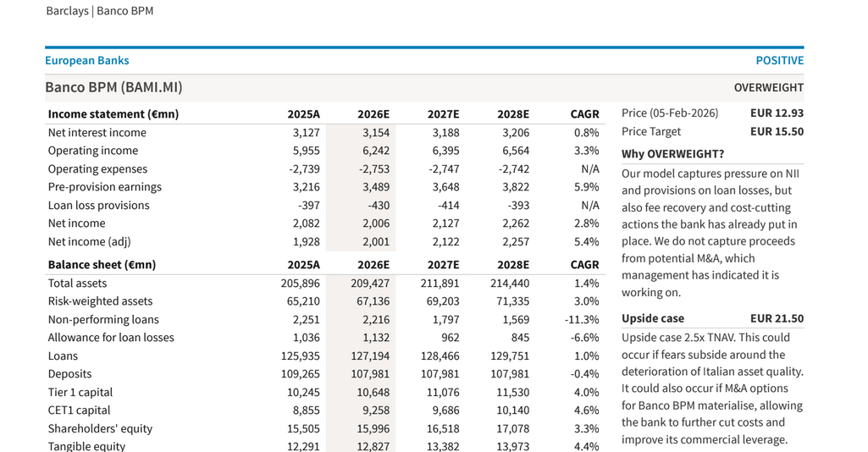
Task: Click Loan loss provisions 2026E value -430
Action: pos(379,205)
